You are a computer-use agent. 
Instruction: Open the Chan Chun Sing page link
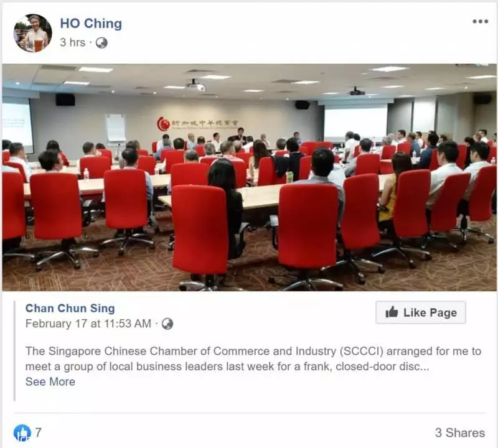tap(70, 308)
